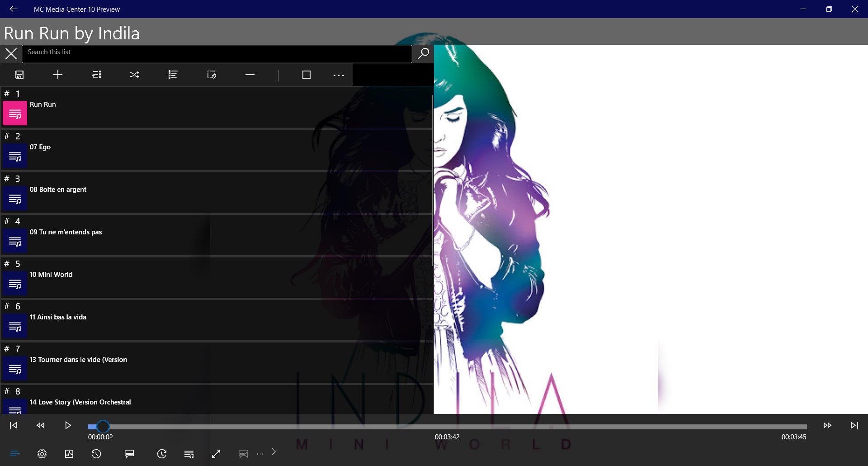Click the dashed selection-undo toolbar icon
The width and height of the screenshot is (868, 466).
[x=212, y=75]
